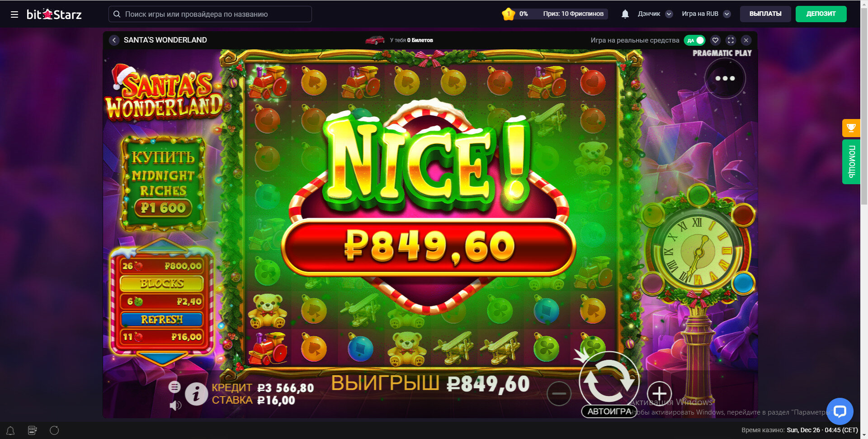Image resolution: width=868 pixels, height=439 pixels.
Task: Open the live chat bubble
Action: [x=840, y=411]
